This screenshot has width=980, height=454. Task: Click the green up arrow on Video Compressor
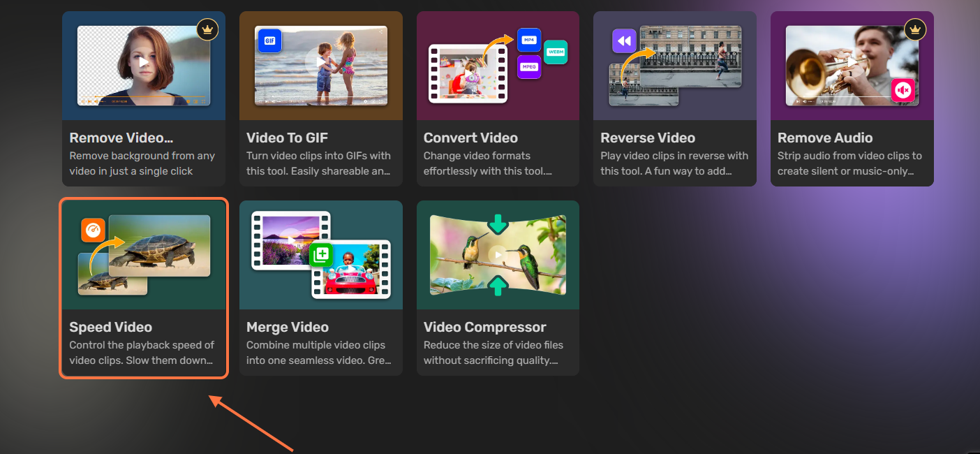click(x=498, y=286)
